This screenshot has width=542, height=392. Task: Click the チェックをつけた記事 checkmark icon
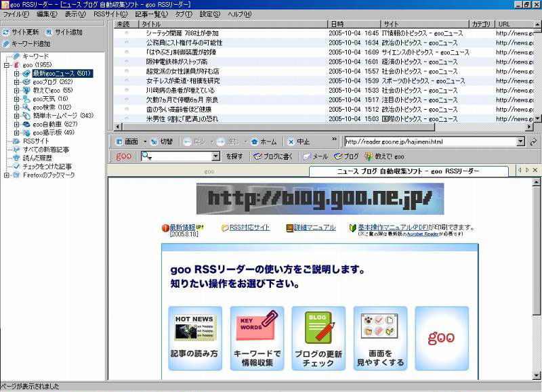point(16,167)
